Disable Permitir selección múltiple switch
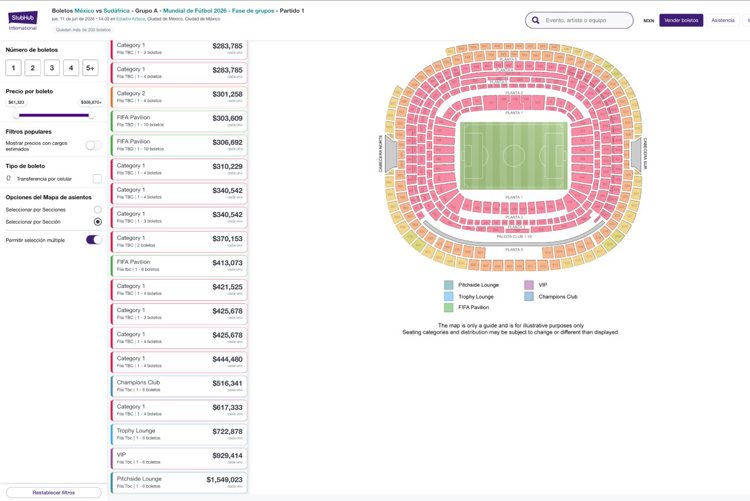 pyautogui.click(x=93, y=240)
